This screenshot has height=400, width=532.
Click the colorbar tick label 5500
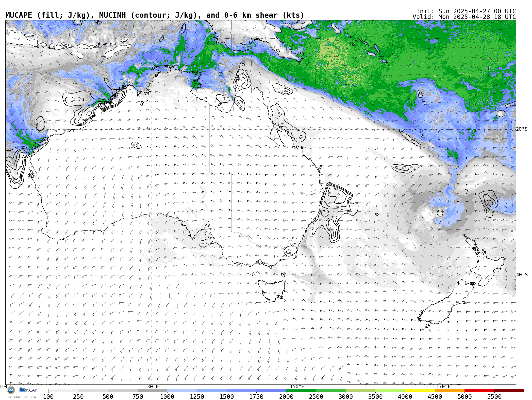[x=494, y=397]
